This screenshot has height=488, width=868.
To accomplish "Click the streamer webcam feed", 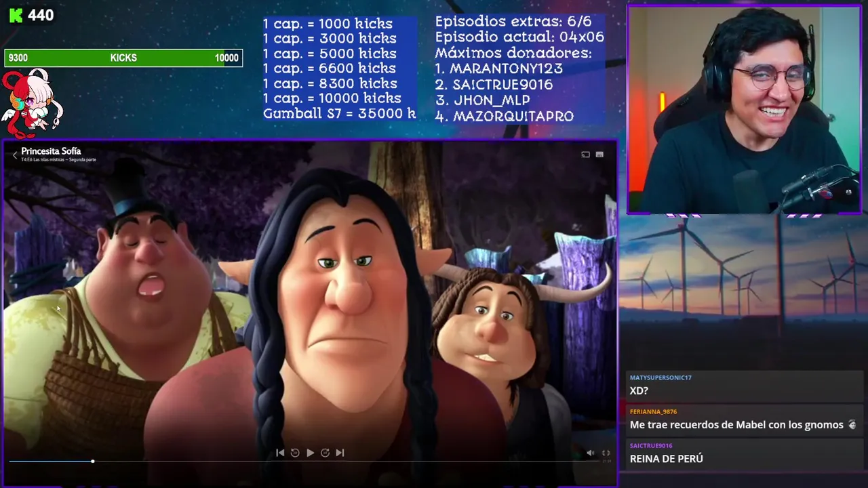I will [744, 110].
